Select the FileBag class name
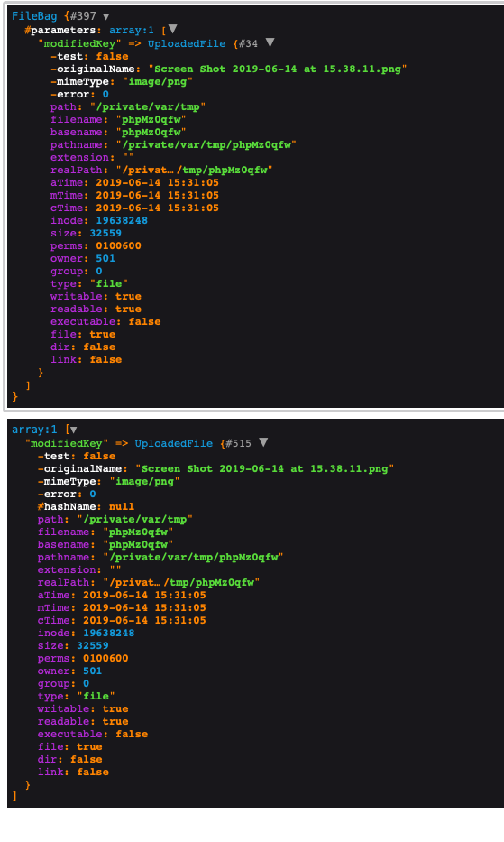 34,16
